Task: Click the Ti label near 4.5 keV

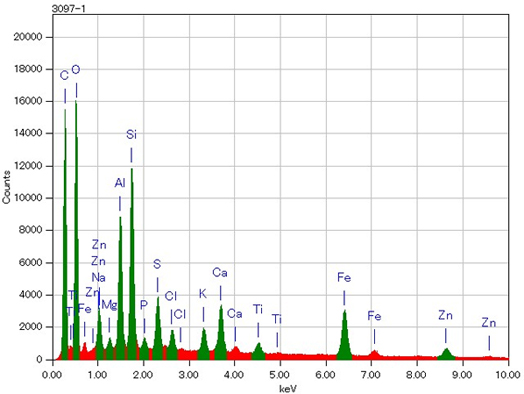Action: [x=258, y=309]
